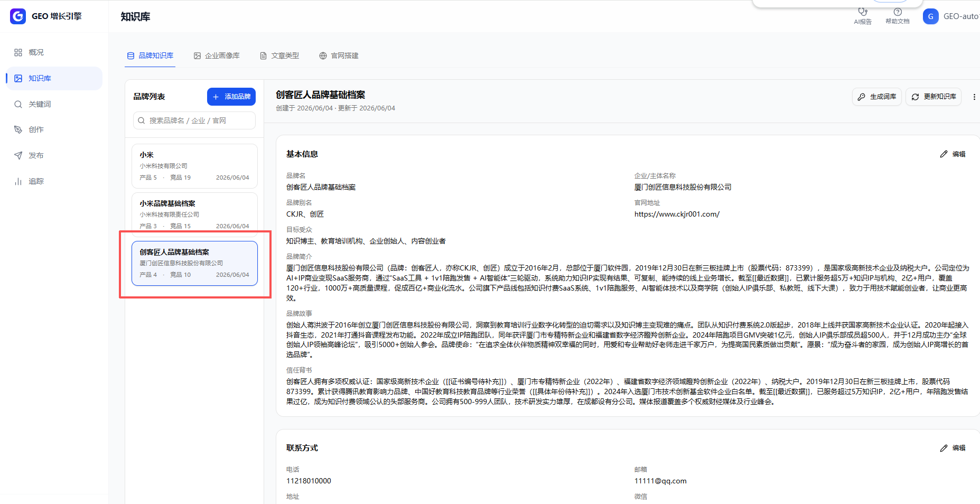980x504 pixels.
Task: Click the G user avatar
Action: pyautogui.click(x=931, y=16)
